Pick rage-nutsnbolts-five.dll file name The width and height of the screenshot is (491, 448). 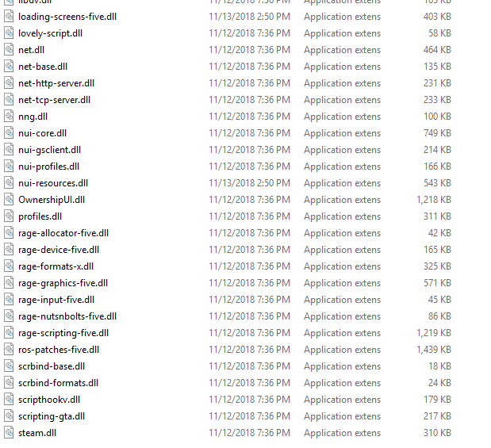pos(67,316)
